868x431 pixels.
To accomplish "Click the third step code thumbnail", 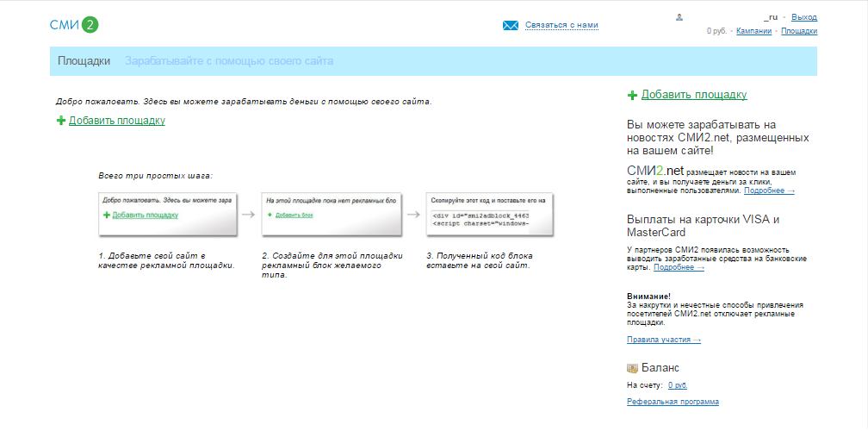I will tap(491, 214).
